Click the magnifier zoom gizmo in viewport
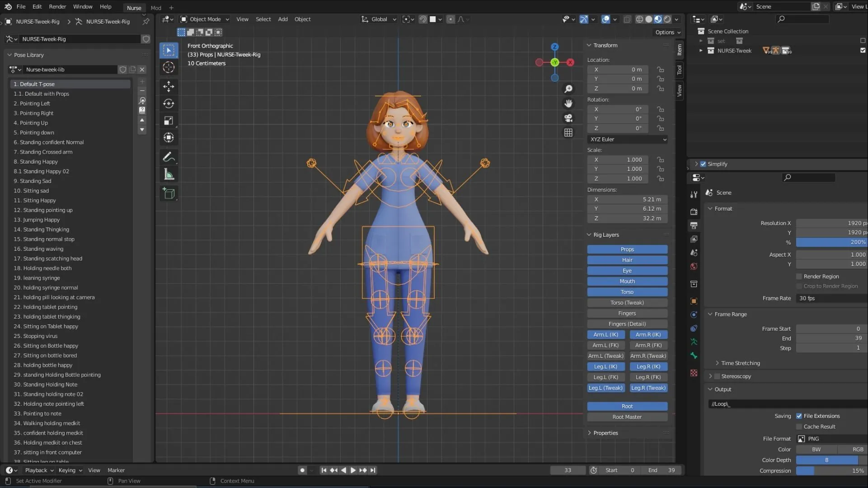This screenshot has width=868, height=488. [x=568, y=89]
